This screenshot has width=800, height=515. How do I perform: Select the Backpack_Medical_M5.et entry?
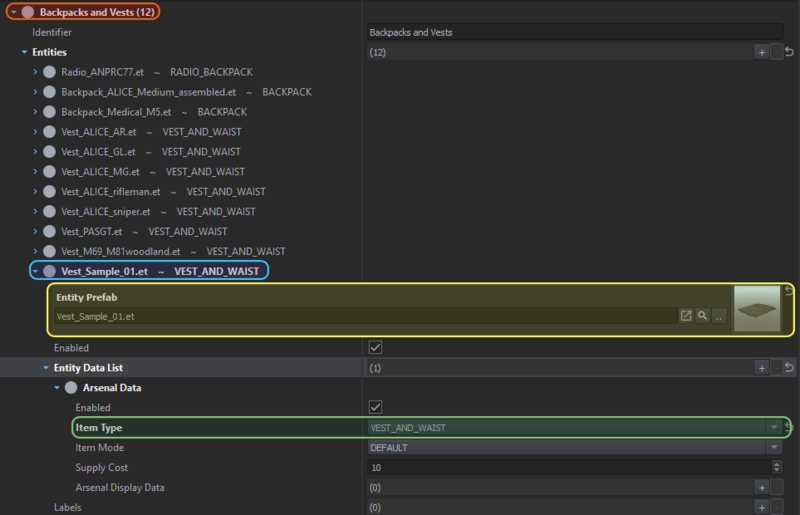[x=116, y=112]
